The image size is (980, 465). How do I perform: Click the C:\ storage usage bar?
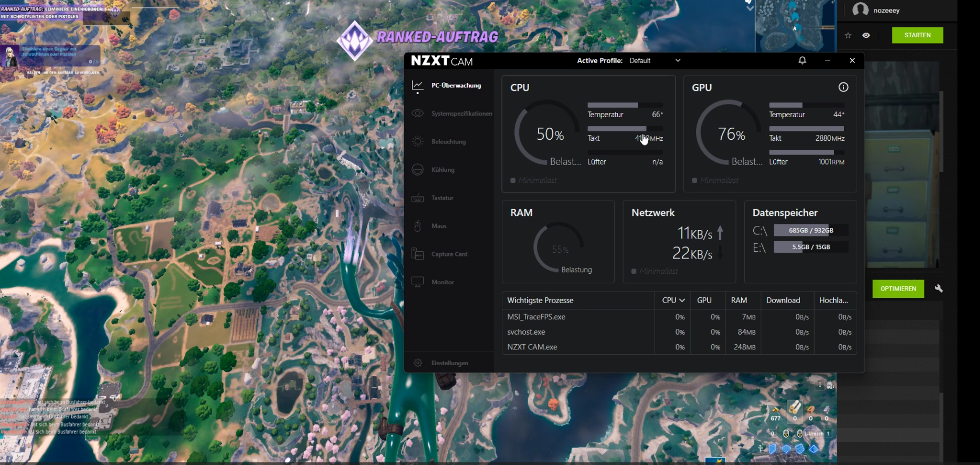(x=811, y=230)
